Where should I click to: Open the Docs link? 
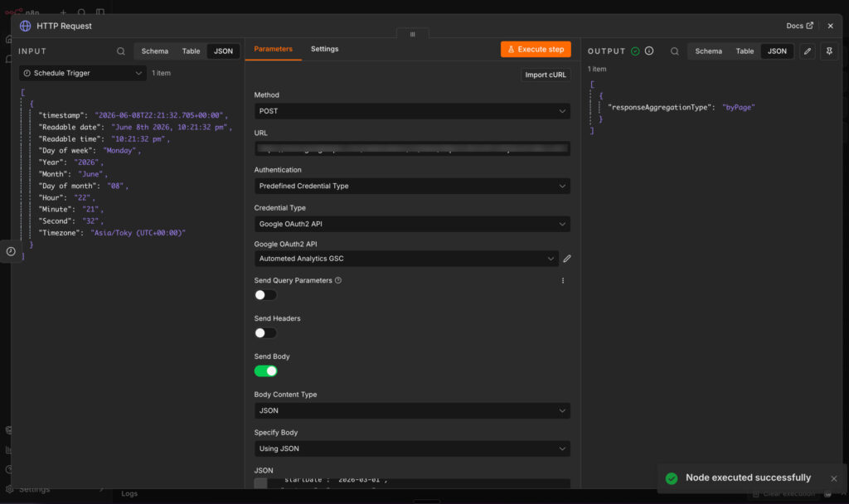point(799,26)
